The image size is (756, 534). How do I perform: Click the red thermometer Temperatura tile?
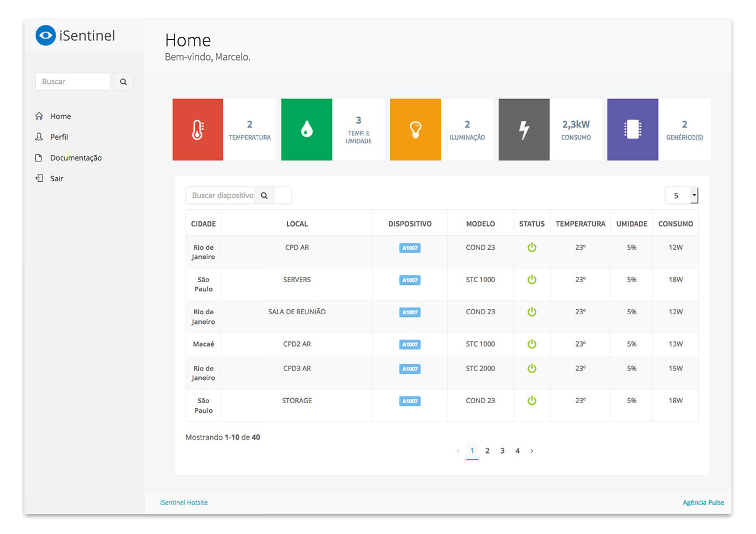[198, 130]
